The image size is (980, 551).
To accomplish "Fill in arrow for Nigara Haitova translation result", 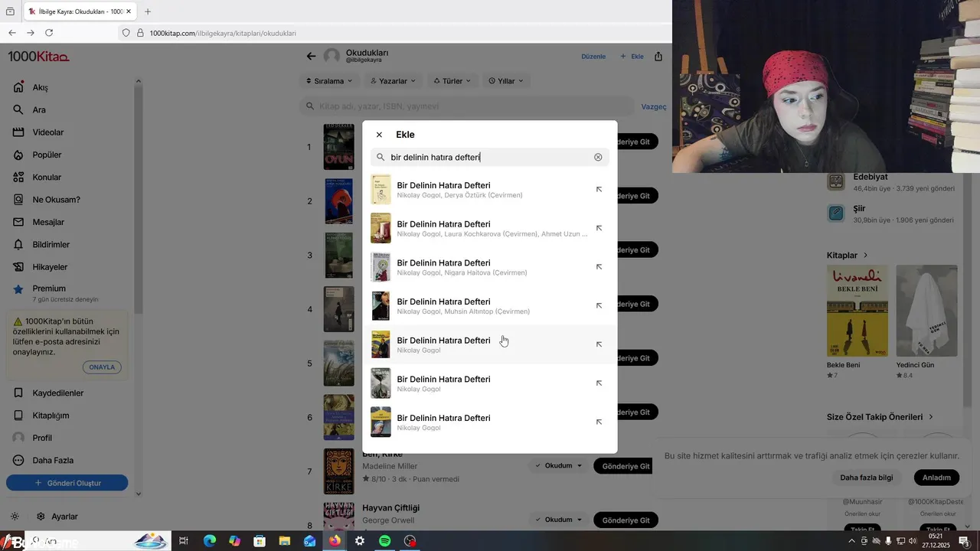I will pyautogui.click(x=599, y=267).
